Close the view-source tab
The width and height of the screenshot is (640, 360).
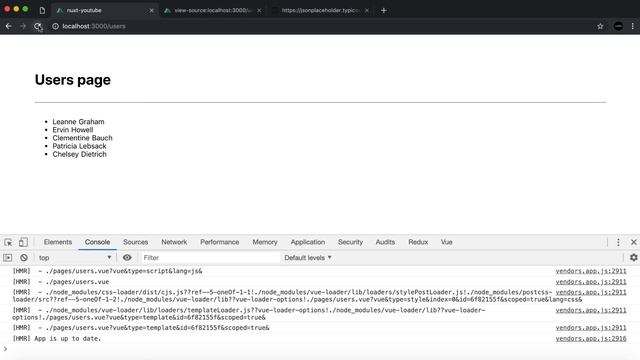(x=259, y=10)
